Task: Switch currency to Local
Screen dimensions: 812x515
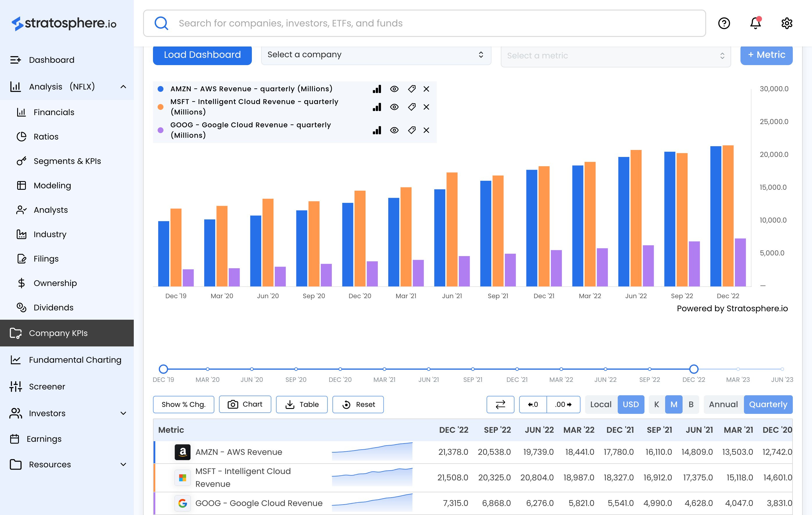Action: (601, 405)
